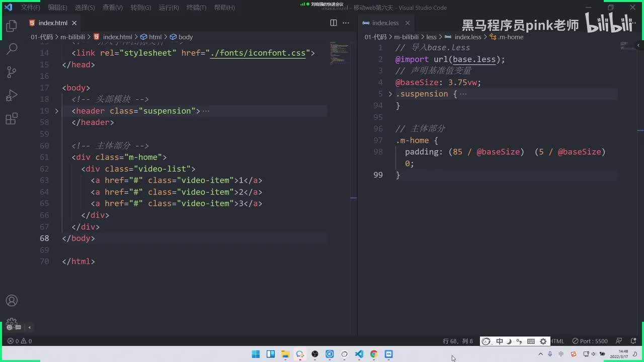Click the index.less breadcrumb in right editor
Image resolution: width=644 pixels, height=362 pixels.
[463, 37]
